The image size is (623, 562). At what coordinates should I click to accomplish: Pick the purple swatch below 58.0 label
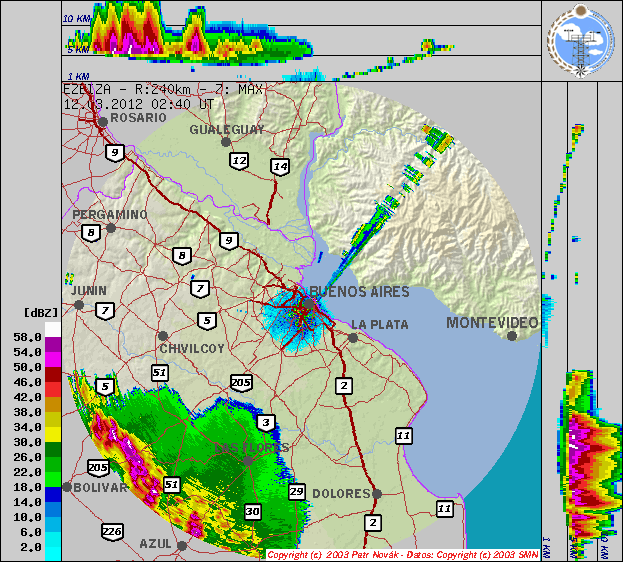click(53, 345)
